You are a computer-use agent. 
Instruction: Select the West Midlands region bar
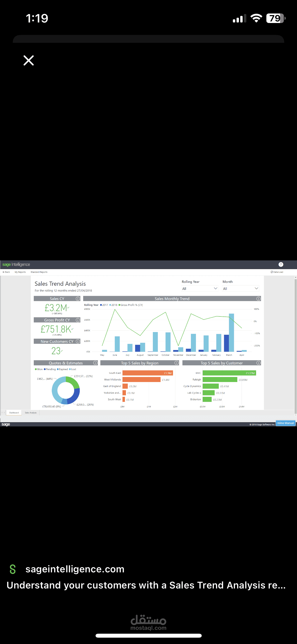142,380
